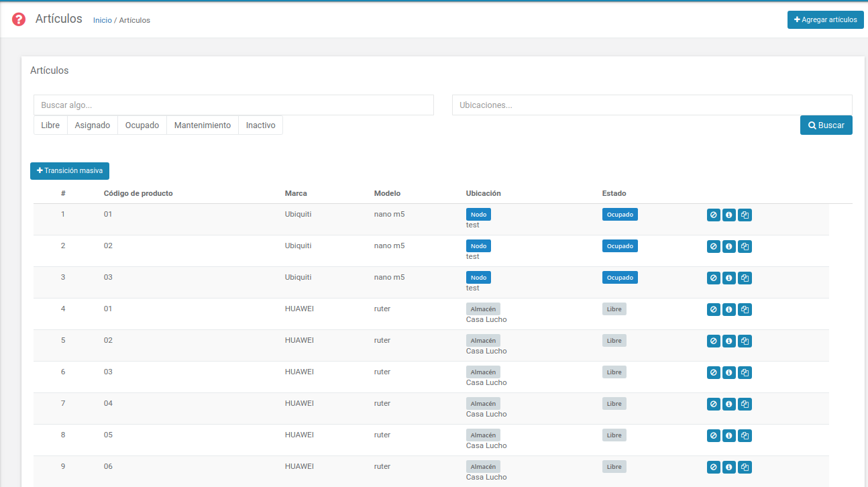Click the Buscar search button

[826, 125]
